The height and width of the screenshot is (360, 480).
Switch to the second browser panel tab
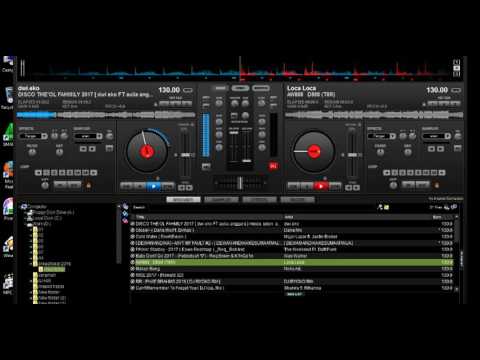pos(221,199)
